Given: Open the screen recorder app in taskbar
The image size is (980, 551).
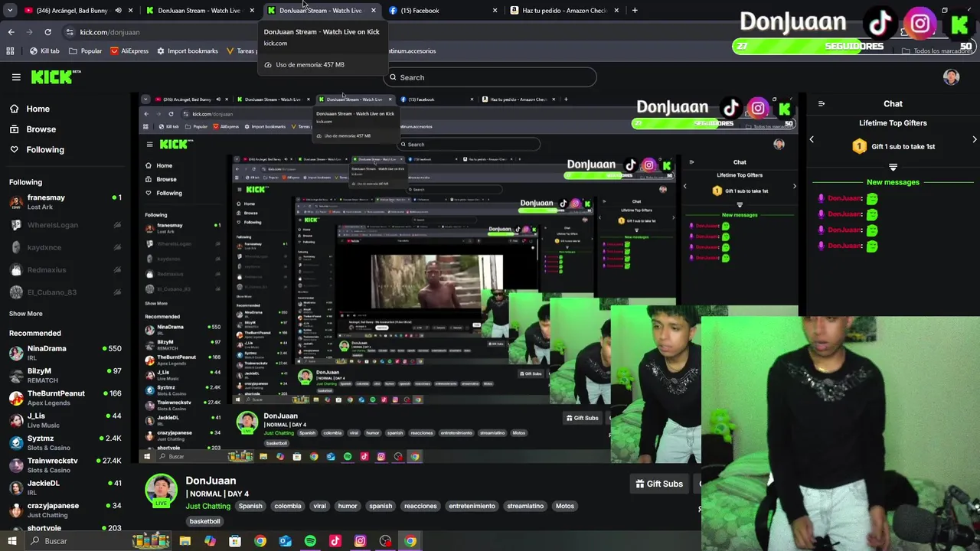Looking at the screenshot, I should tap(385, 541).
